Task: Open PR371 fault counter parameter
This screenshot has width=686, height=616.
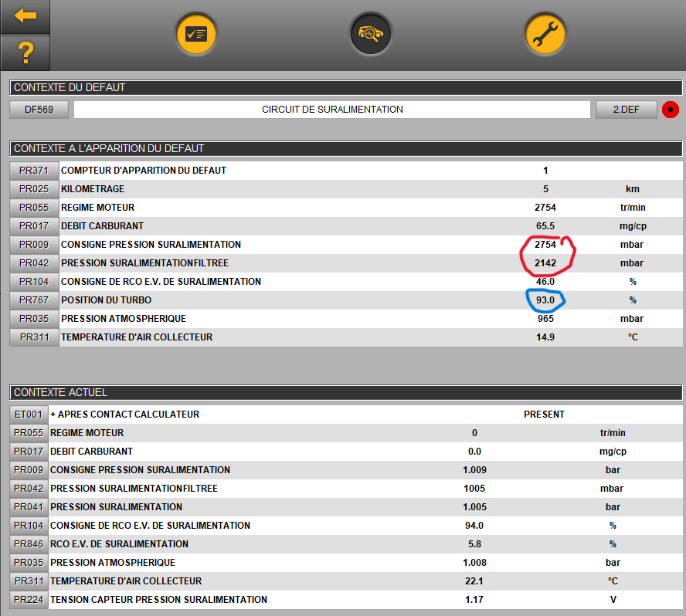Action: pyautogui.click(x=34, y=171)
